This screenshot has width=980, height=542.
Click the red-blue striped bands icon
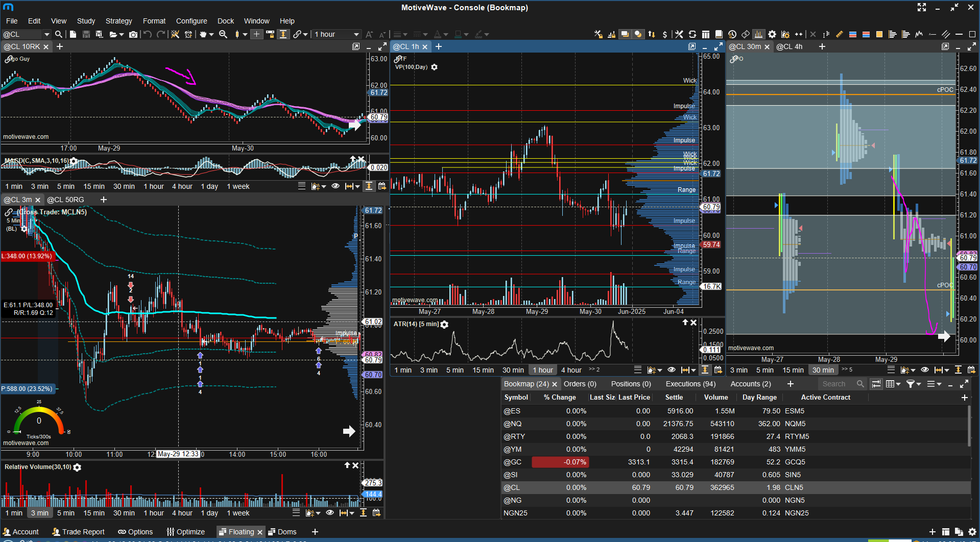[866, 34]
